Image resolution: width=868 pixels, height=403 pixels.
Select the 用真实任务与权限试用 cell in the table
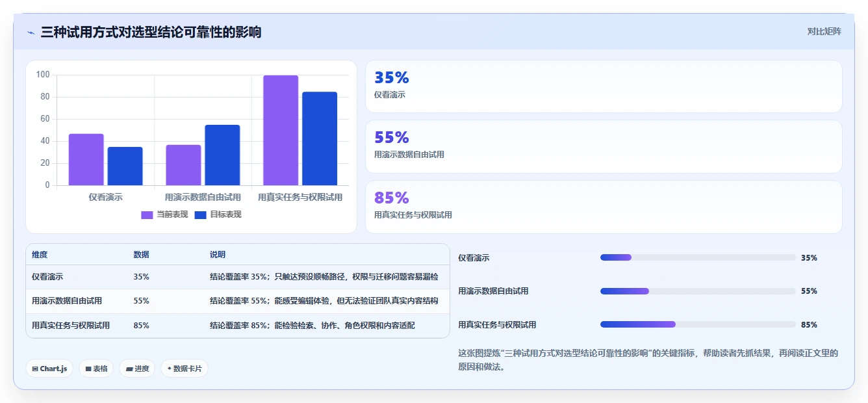(77, 326)
